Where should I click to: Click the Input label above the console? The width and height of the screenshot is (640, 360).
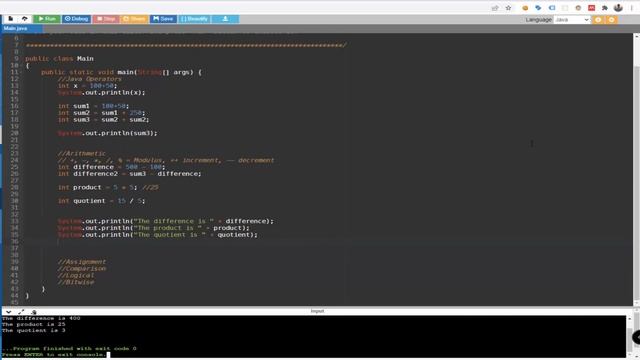coord(317,311)
